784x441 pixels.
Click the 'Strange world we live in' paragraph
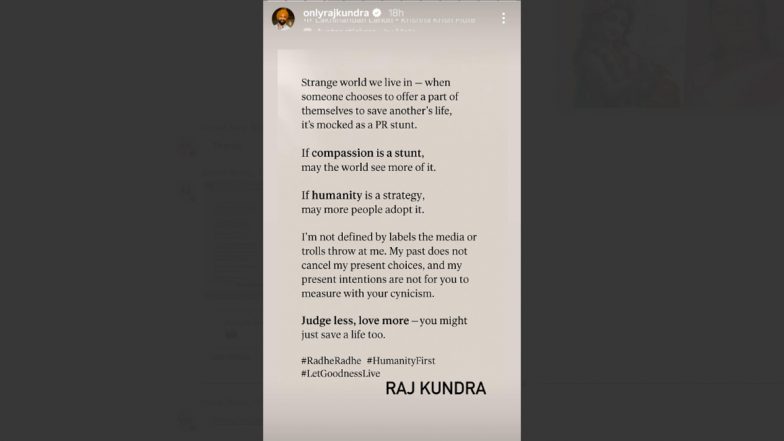tap(380, 104)
